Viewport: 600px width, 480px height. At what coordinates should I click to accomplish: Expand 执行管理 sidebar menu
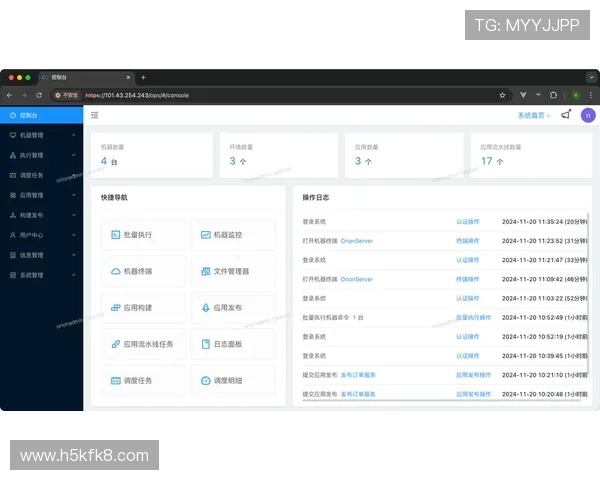coord(42,155)
